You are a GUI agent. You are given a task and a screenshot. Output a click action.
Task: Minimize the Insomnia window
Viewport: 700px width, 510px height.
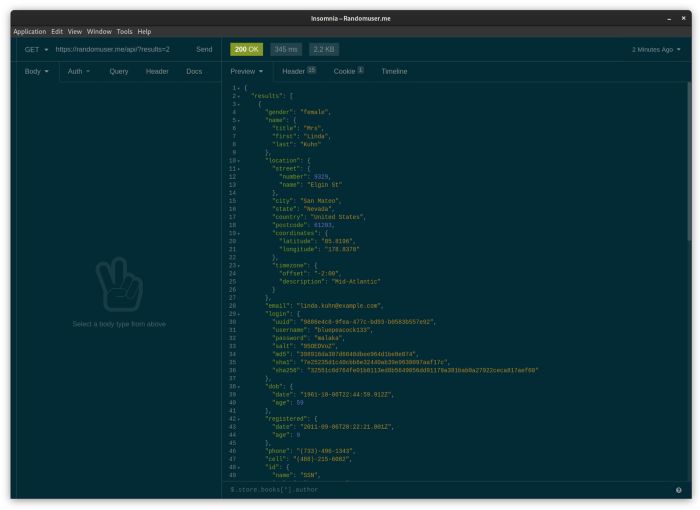point(669,19)
